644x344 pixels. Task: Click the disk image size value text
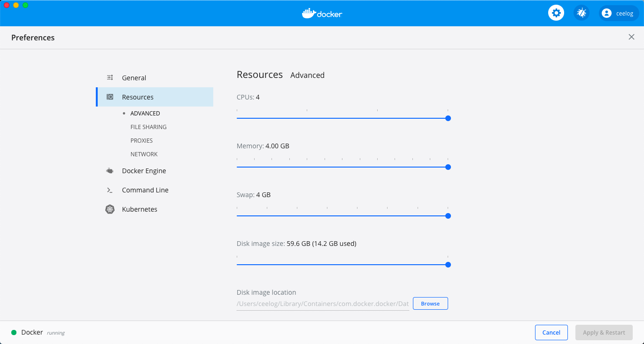pyautogui.click(x=321, y=244)
